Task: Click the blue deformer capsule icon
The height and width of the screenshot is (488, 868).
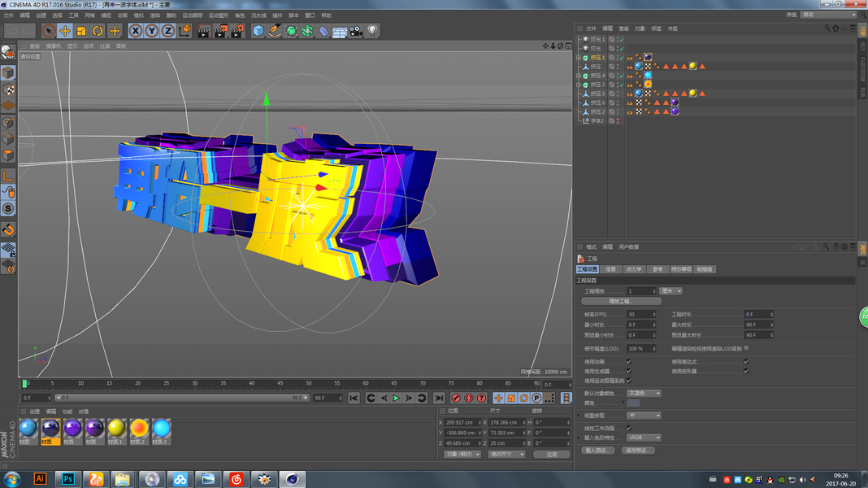Action: (x=323, y=31)
